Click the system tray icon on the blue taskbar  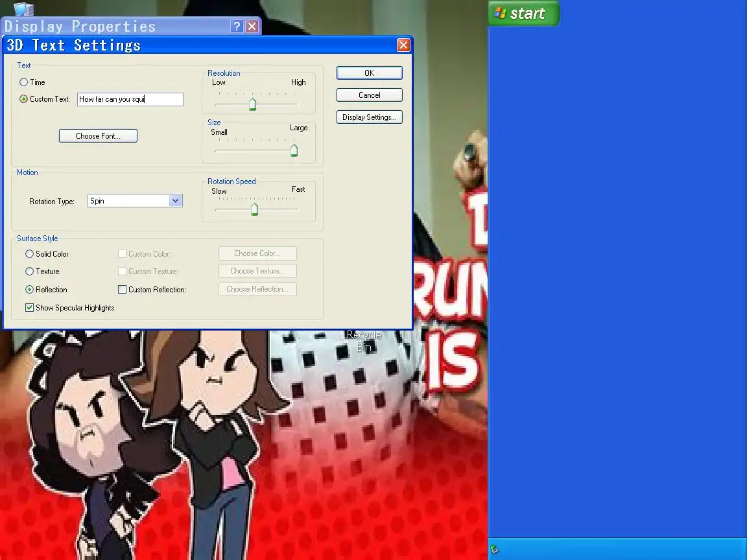[495, 549]
